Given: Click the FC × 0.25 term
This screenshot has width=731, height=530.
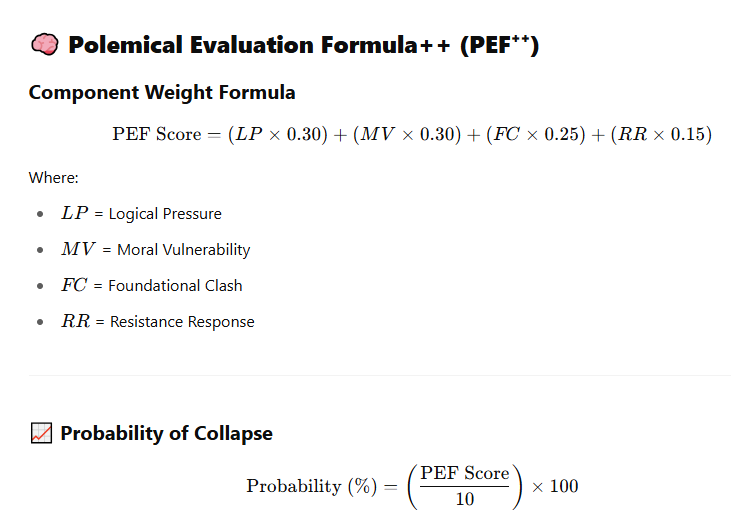Looking at the screenshot, I should [x=536, y=134].
